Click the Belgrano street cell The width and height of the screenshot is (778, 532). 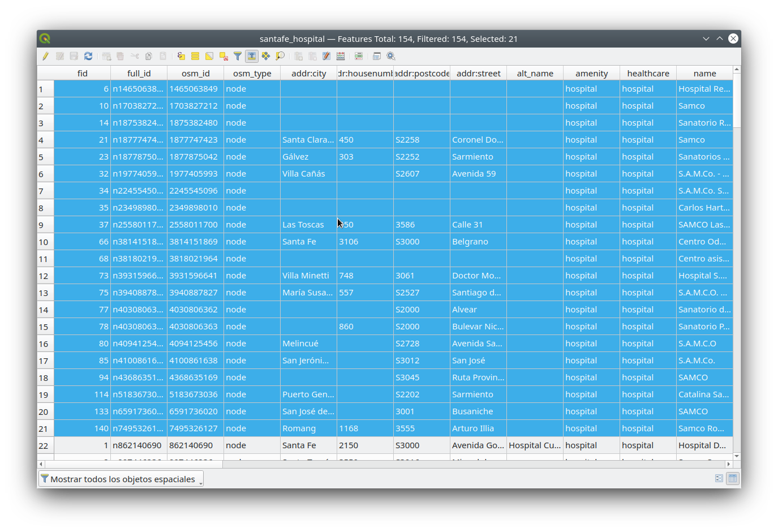[479, 242]
